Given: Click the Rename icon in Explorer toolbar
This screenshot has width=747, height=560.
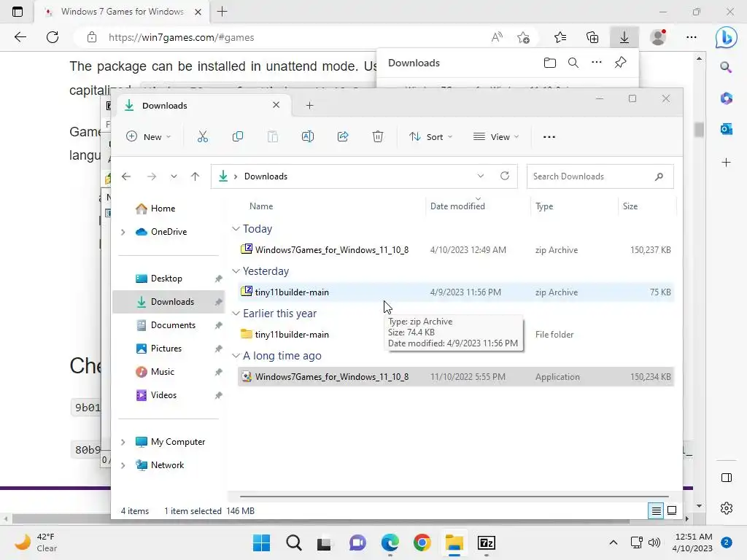Looking at the screenshot, I should [x=308, y=137].
